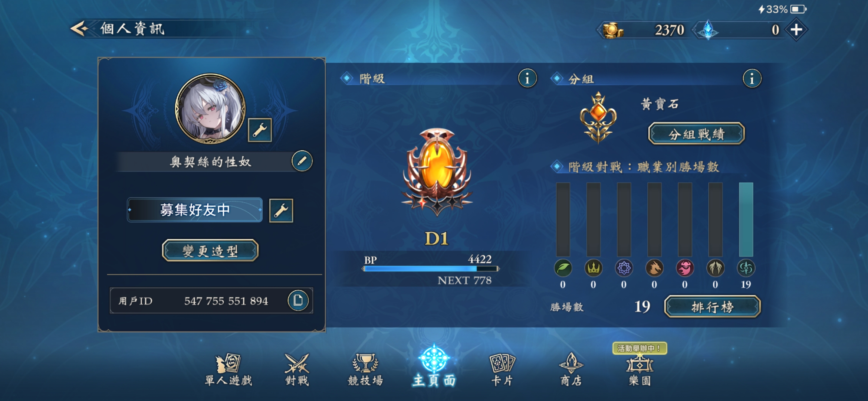868x401 pixels.
Task: Click the player avatar portrait
Action: point(210,109)
